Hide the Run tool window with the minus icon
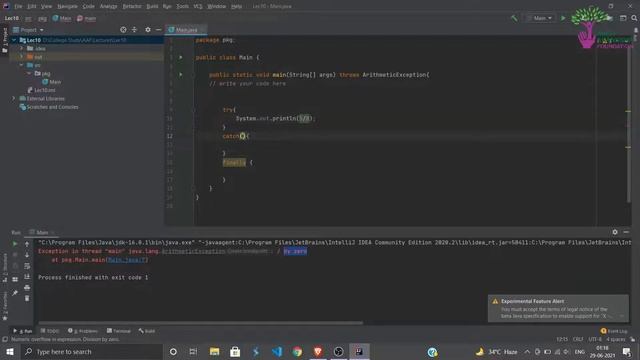Screen dimensions: 640x360 click(x=626, y=232)
